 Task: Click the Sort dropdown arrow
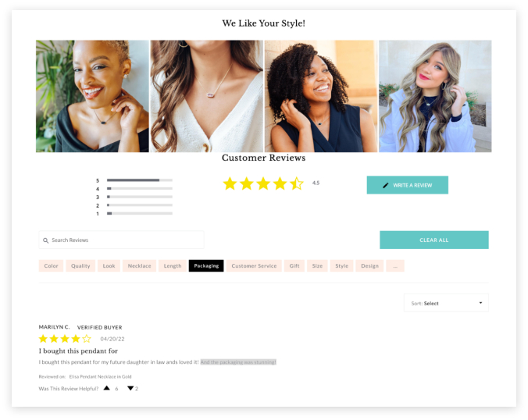tap(480, 303)
